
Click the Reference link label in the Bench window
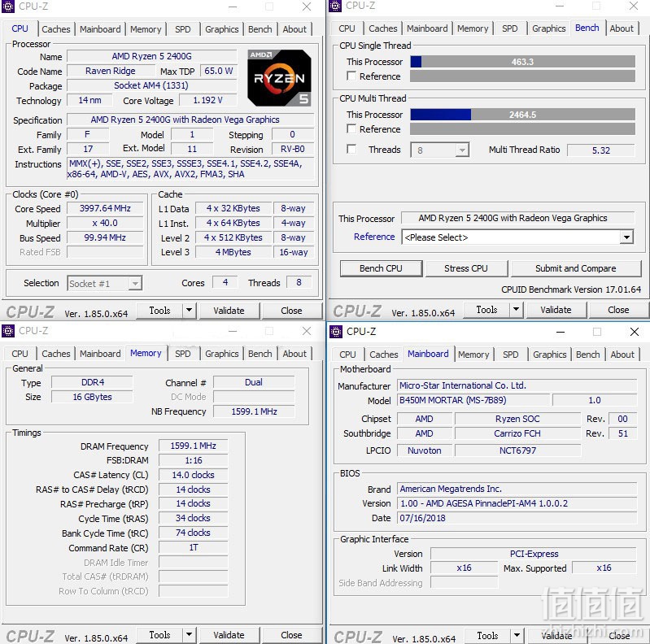[374, 237]
